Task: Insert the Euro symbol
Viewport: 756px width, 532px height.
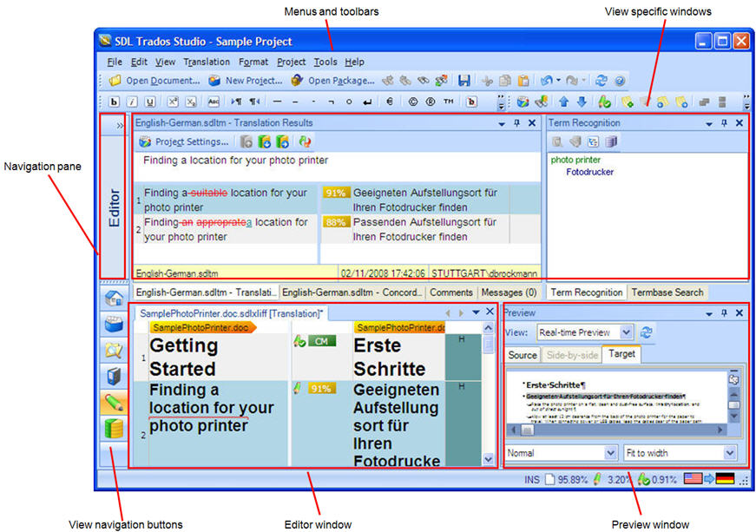Action: click(x=390, y=102)
